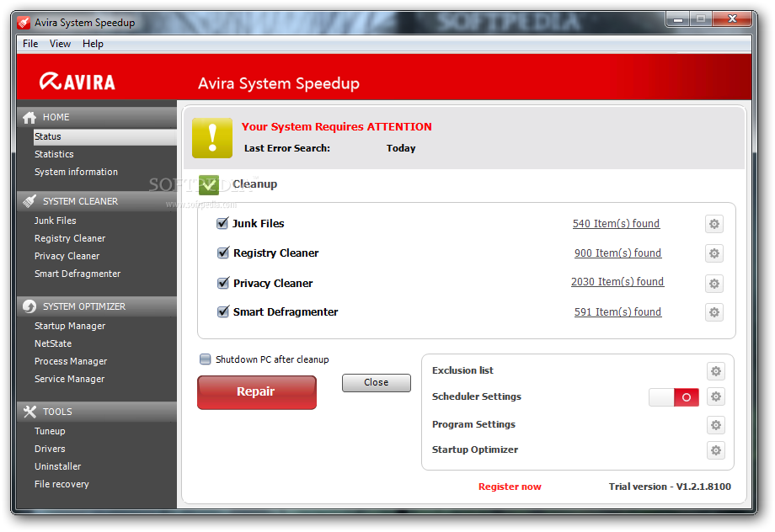The height and width of the screenshot is (532, 775).
Task: Open settings gear for Smart Defragmenter row
Action: (714, 312)
